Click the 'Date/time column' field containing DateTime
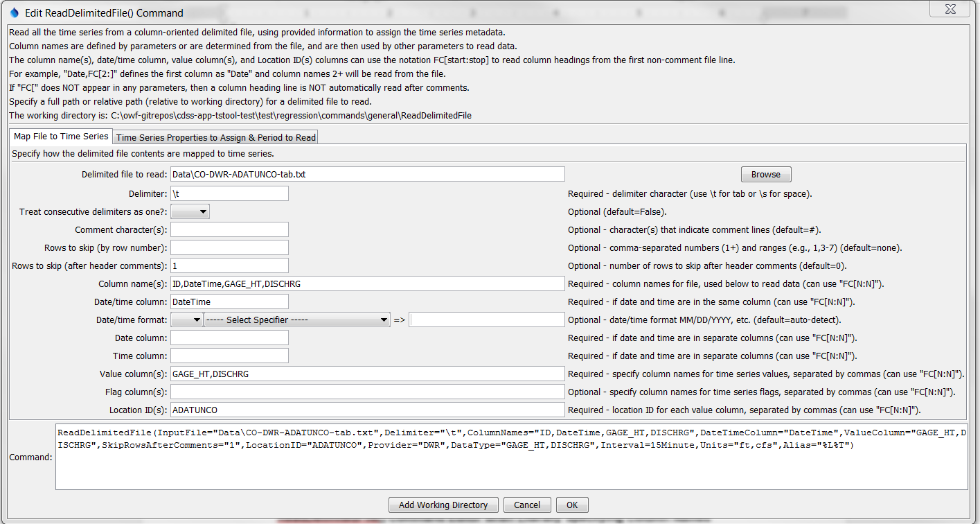980x524 pixels. point(229,301)
